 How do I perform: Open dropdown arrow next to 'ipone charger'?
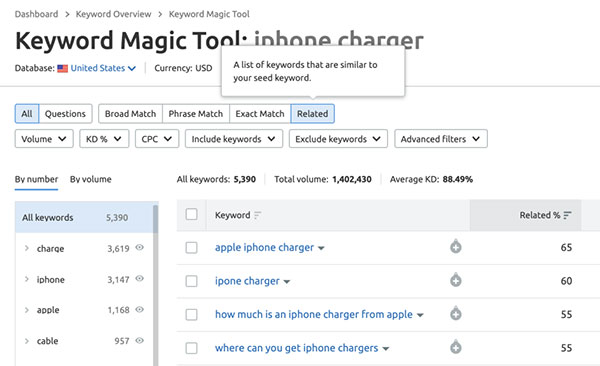point(287,282)
